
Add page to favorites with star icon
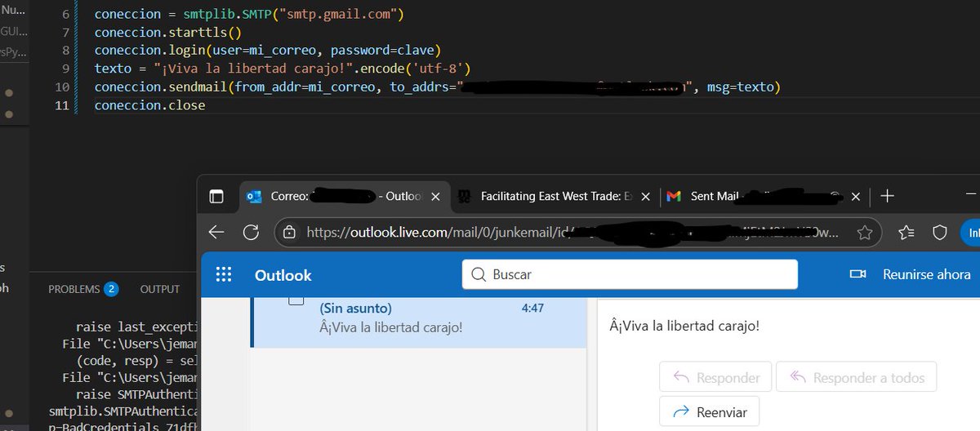[865, 233]
